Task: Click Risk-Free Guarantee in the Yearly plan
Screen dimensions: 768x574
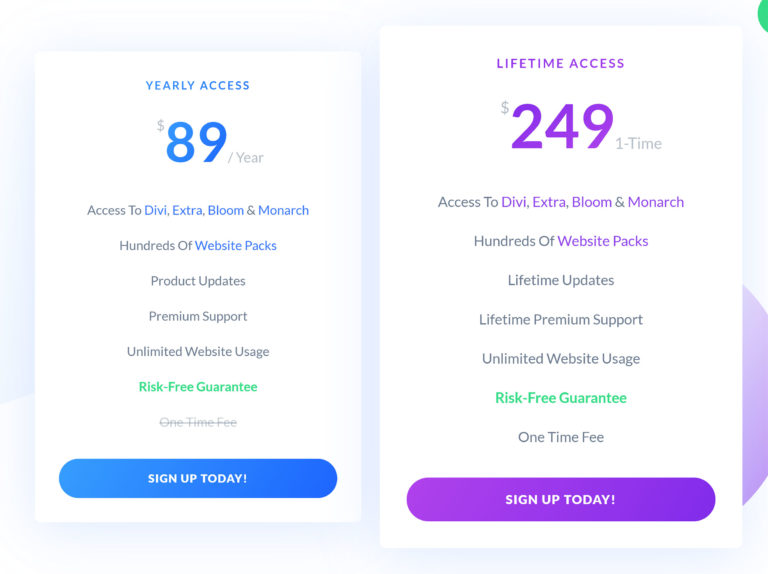Action: 198,387
